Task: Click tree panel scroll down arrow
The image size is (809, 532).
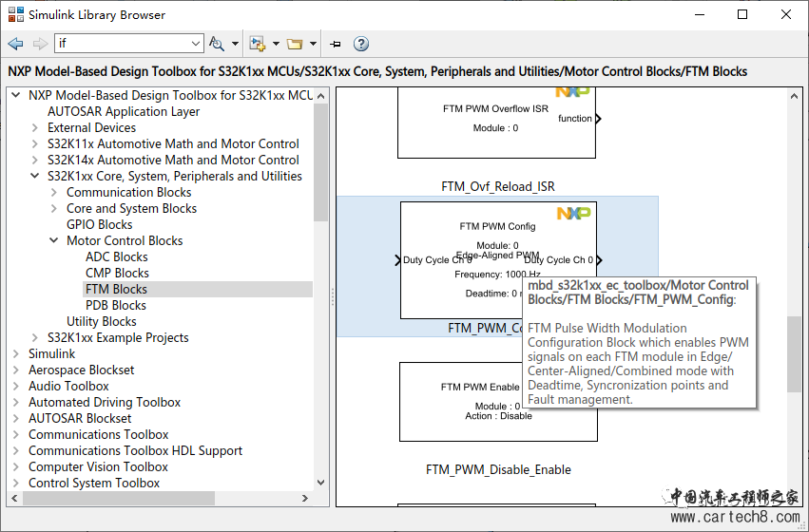Action: click(x=321, y=483)
